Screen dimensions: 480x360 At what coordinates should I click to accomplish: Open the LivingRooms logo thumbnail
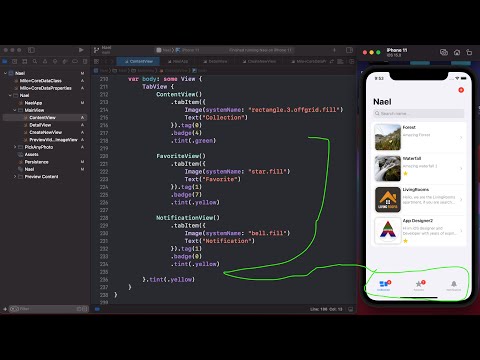pyautogui.click(x=387, y=199)
